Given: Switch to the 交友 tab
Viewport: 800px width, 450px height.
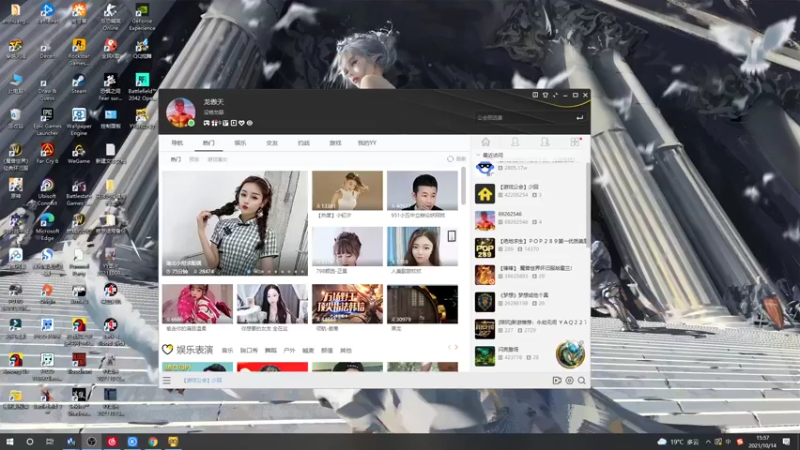Looking at the screenshot, I should tap(272, 143).
